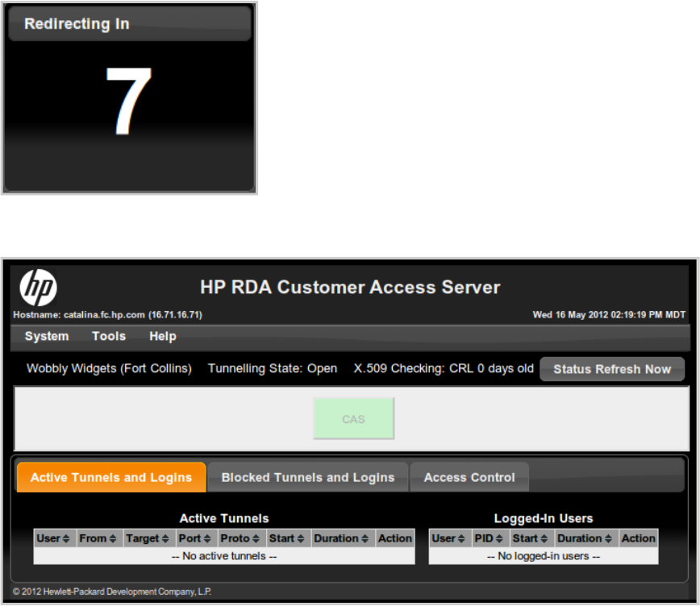Sort Active Tunnels by From column
700x606 pixels.
coord(98,538)
